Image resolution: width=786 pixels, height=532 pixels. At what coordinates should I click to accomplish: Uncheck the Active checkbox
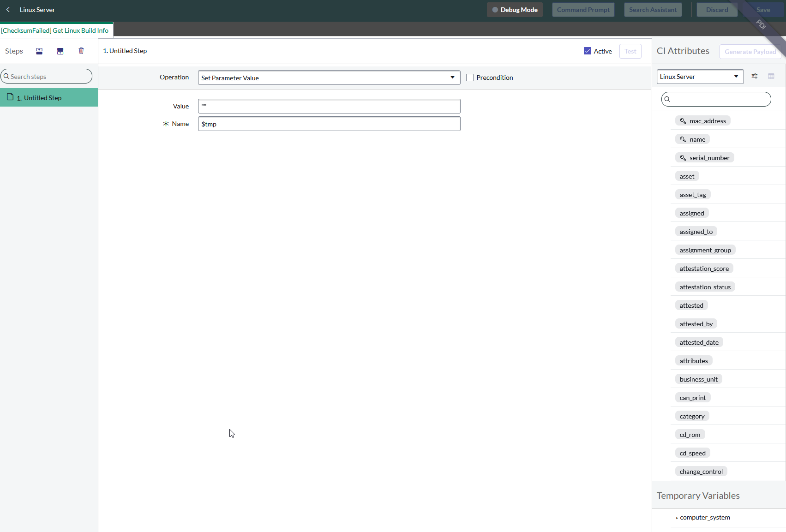tap(587, 51)
